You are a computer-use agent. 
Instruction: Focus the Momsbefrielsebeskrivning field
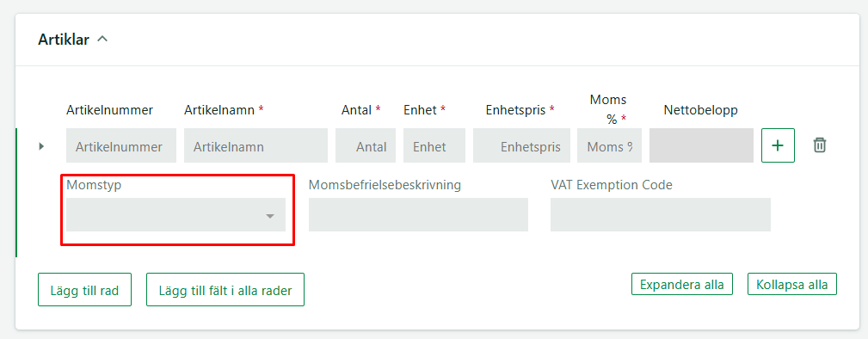(418, 215)
